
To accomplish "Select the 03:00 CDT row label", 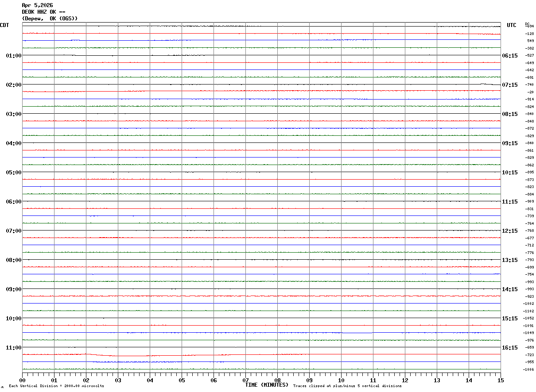I will pos(14,114).
